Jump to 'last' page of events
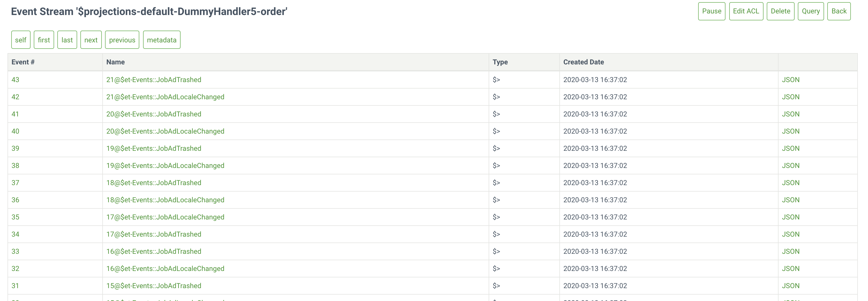The image size is (868, 301). (67, 40)
